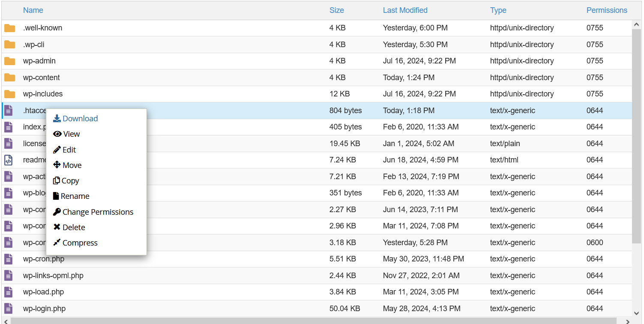Sort files by the Size column header
The image size is (644, 324).
[337, 10]
